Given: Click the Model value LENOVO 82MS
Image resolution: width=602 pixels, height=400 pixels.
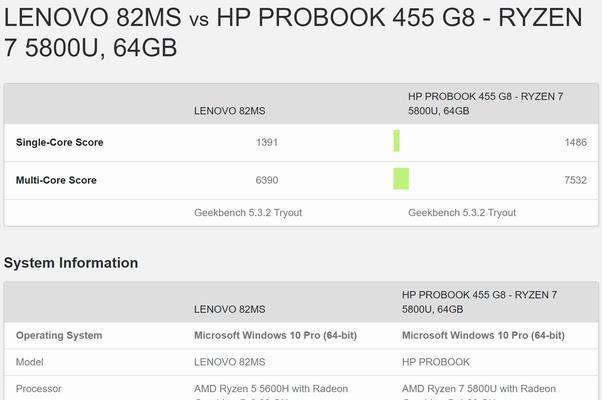Looking at the screenshot, I should (x=230, y=362).
